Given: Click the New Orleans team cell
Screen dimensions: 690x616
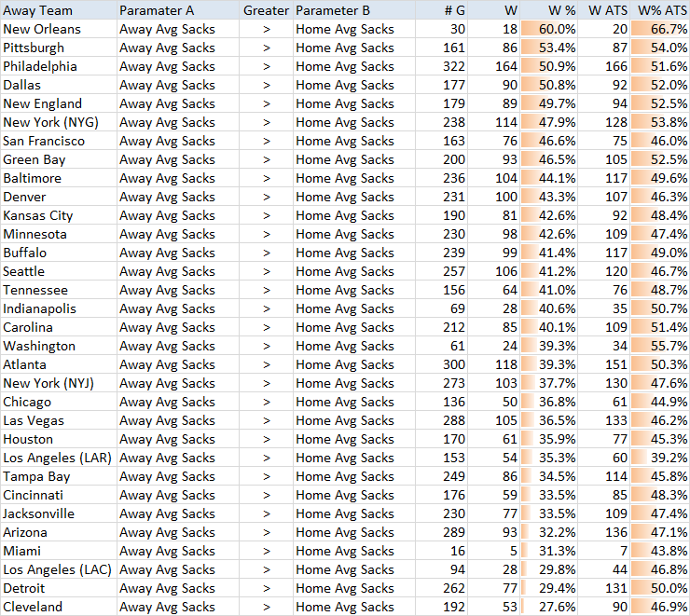Looking at the screenshot, I should click(58, 29).
